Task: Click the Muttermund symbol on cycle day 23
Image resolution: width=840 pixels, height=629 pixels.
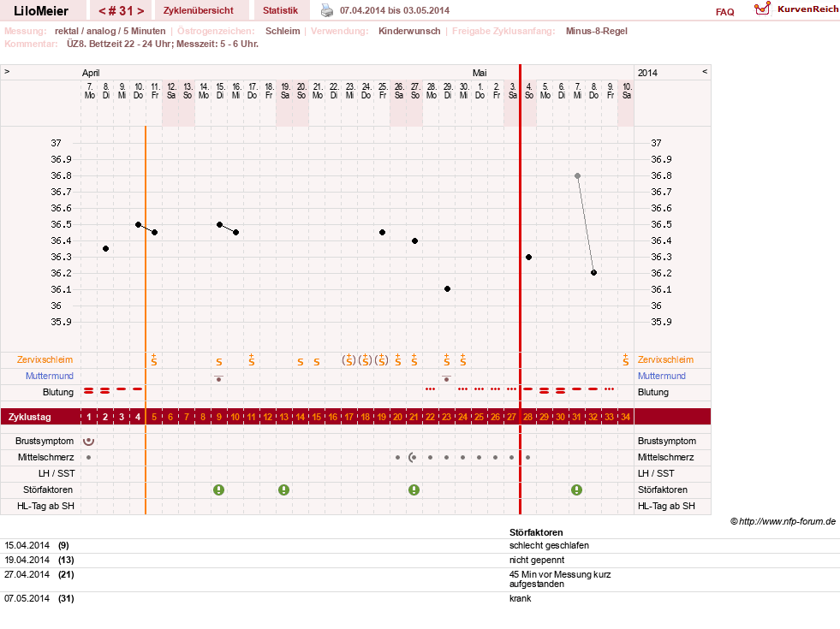Action: click(446, 378)
